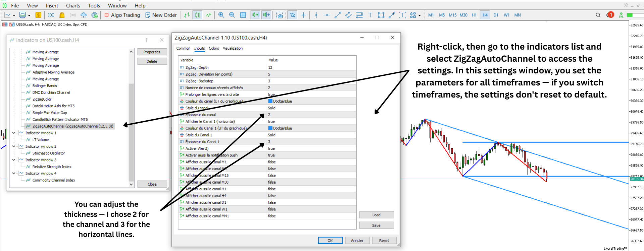Click DodgerBlue swatch for Couleur du canal
644x251 pixels.
click(x=270, y=101)
